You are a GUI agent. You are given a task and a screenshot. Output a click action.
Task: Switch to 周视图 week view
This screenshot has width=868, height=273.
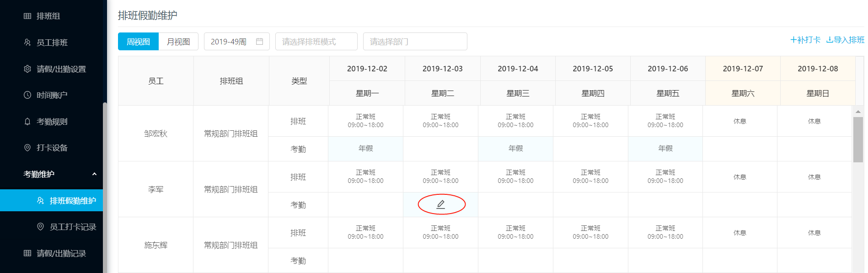click(x=138, y=42)
